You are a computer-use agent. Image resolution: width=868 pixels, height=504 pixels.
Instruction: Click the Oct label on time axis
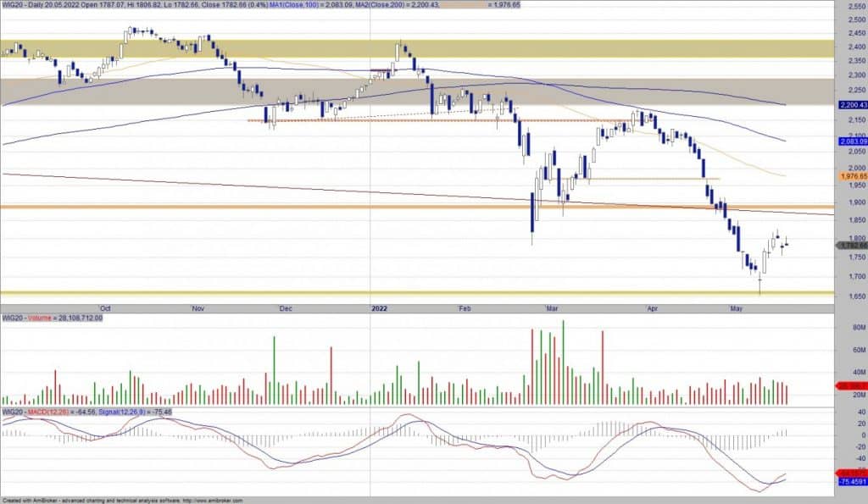tap(104, 308)
